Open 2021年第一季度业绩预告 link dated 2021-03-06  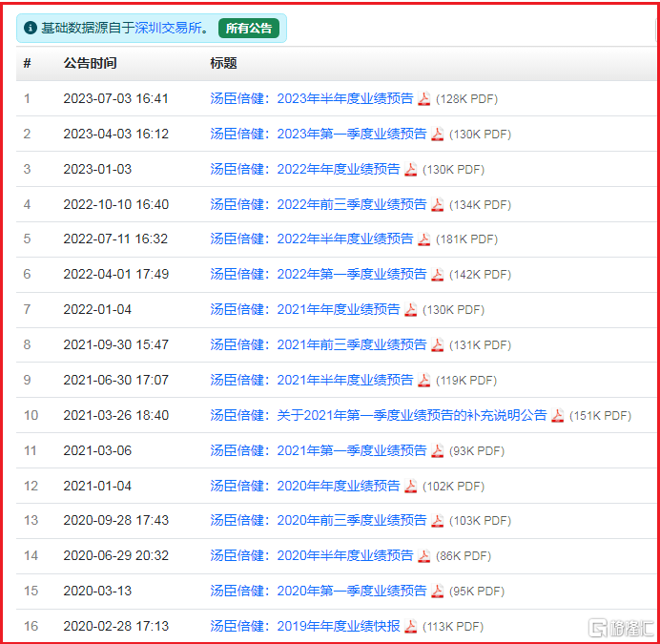coord(319,451)
